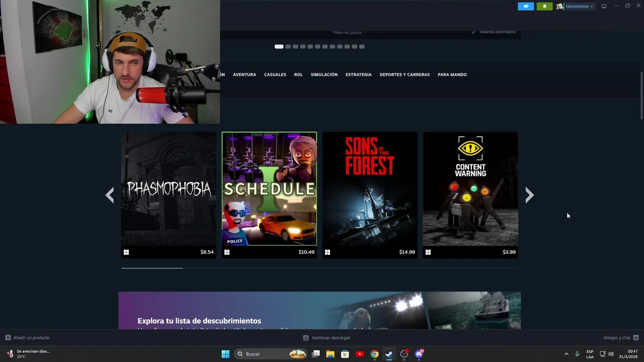Select the first featured carousel dot
644x362 pixels.
click(279, 47)
